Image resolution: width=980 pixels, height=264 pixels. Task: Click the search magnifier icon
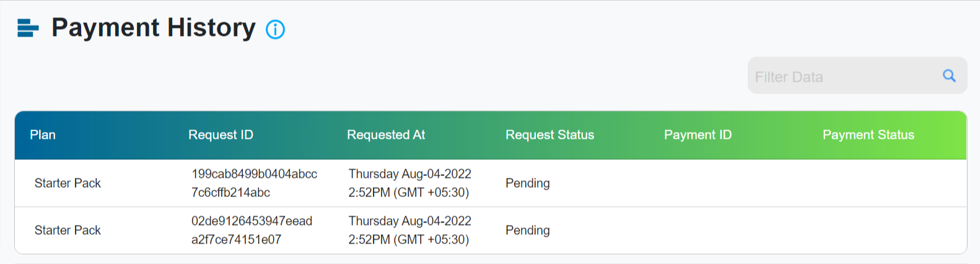pos(949,76)
